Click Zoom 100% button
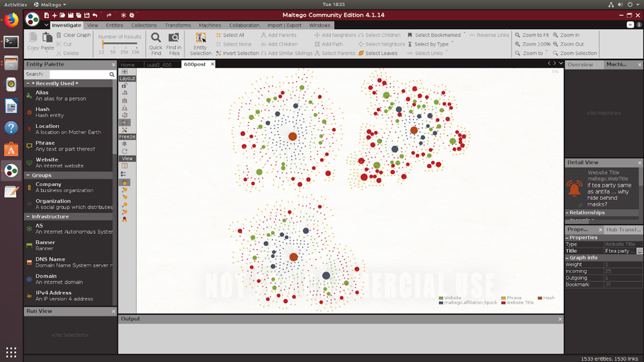This screenshot has height=362, width=644. pyautogui.click(x=533, y=44)
